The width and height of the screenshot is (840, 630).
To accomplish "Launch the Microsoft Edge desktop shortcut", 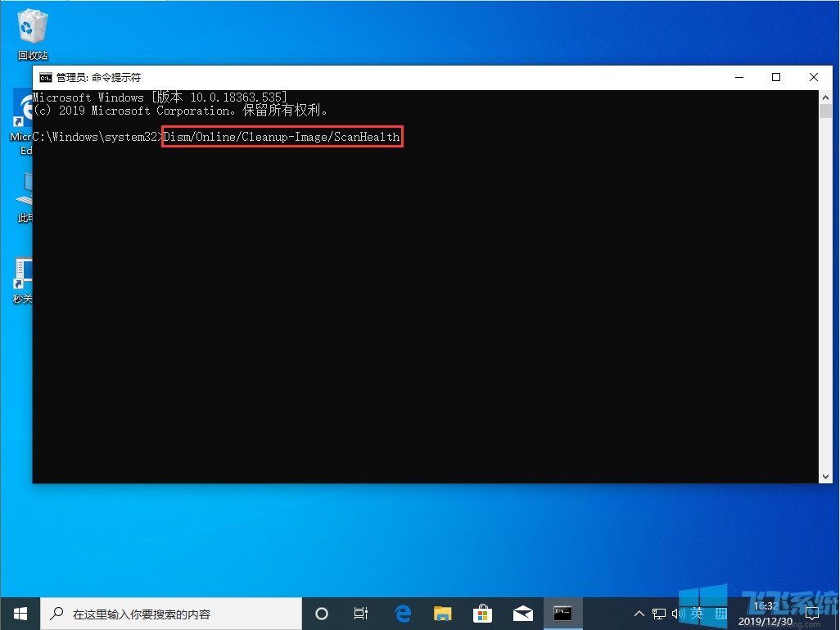I will coord(25,108).
